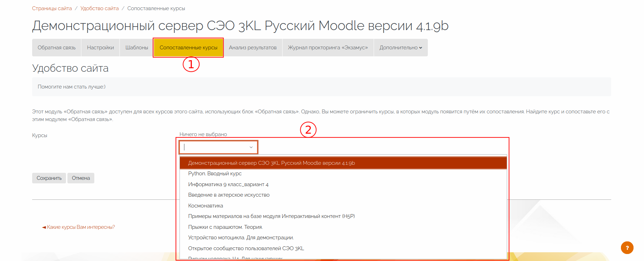Viewport: 644px width, 261px height.
Task: Pick the Космонавтика course option
Action: click(343, 206)
